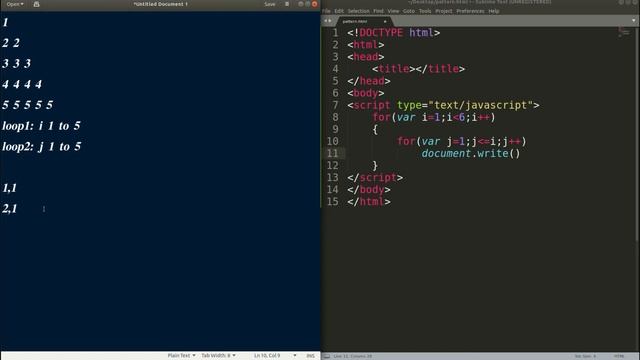Click the '5 5 5 5 5' row in Gedit
The image size is (640, 360).
click(27, 105)
